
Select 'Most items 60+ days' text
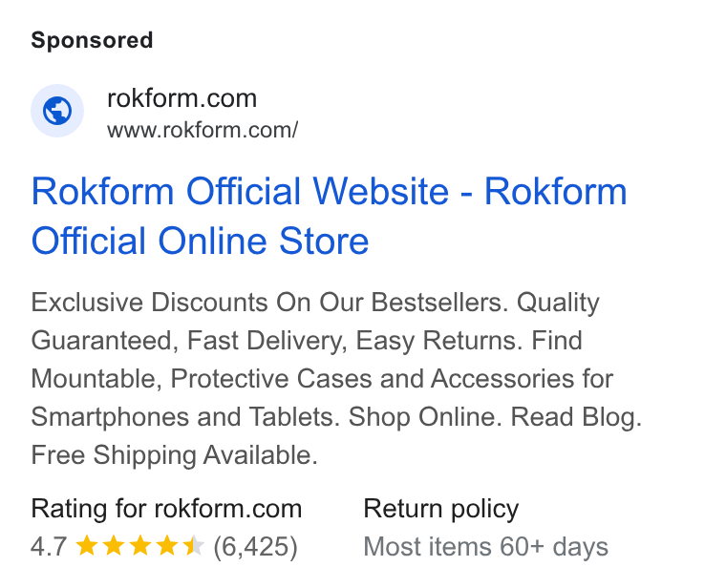tap(485, 547)
